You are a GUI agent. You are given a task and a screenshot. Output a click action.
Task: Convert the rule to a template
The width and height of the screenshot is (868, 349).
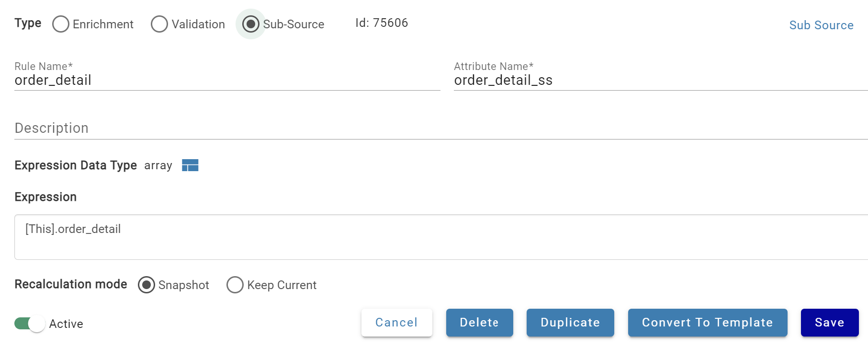pyautogui.click(x=708, y=323)
